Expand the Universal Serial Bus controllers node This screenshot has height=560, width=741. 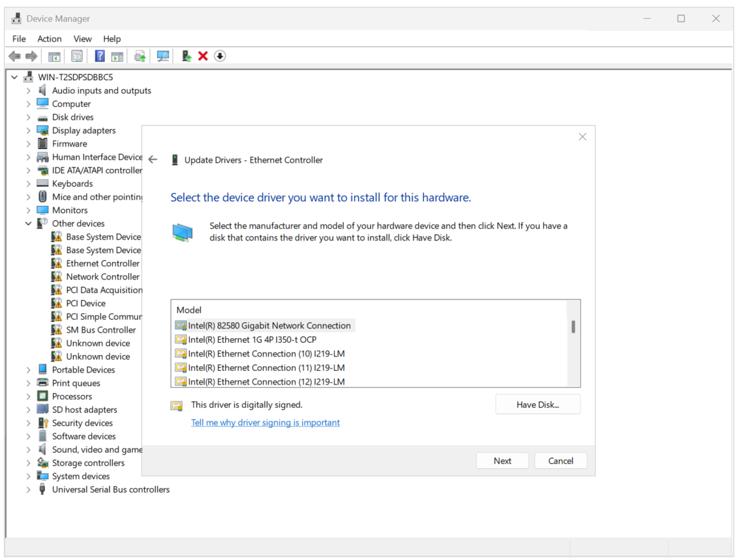pyautogui.click(x=28, y=489)
